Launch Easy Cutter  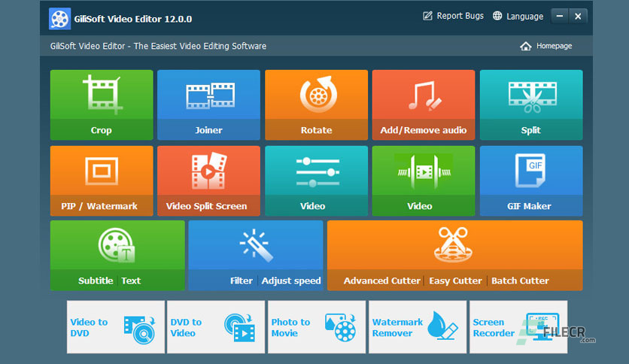[455, 281]
